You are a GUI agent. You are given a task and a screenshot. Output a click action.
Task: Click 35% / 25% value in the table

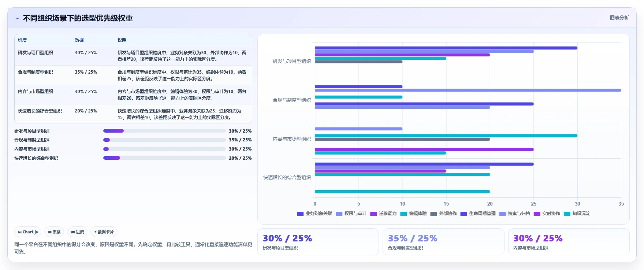tap(86, 72)
